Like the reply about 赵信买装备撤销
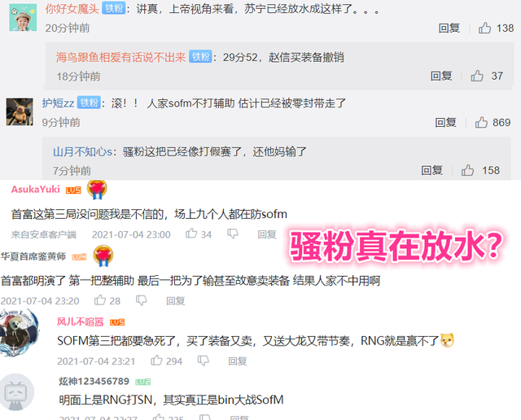The height and width of the screenshot is (420, 521). (x=477, y=76)
